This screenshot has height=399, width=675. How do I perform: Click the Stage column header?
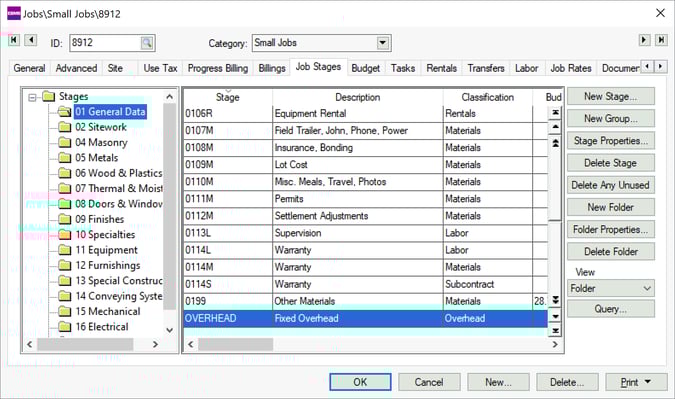228,97
